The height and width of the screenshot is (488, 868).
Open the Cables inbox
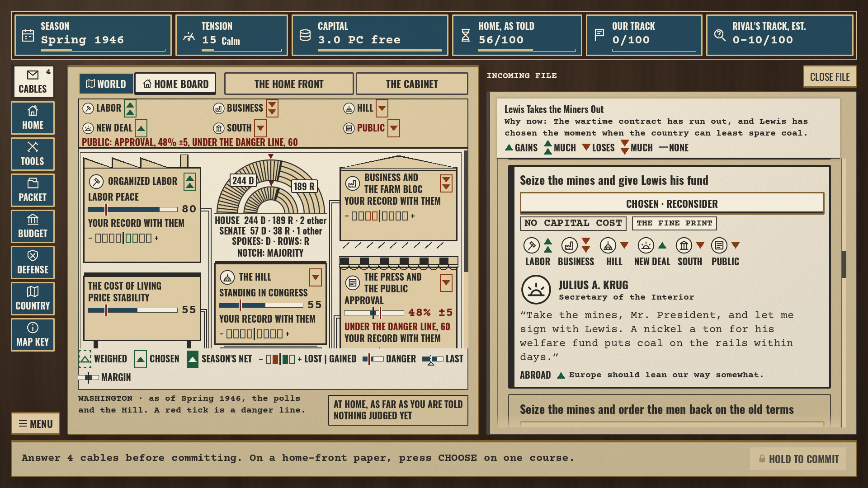click(x=33, y=82)
